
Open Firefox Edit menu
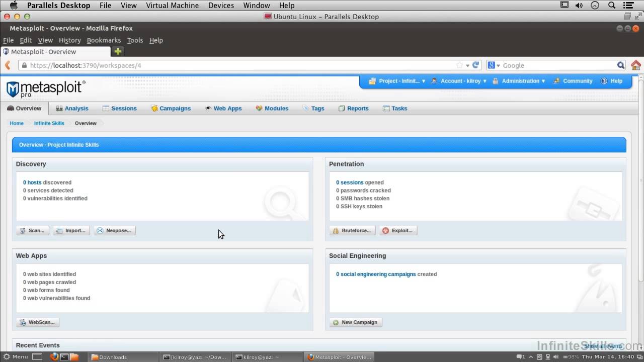(x=26, y=40)
